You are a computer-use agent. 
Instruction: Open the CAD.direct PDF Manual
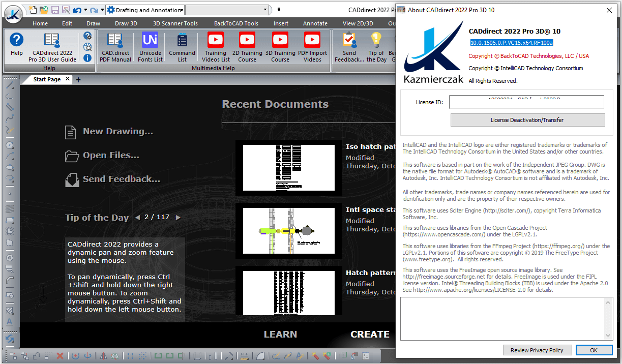(x=115, y=47)
